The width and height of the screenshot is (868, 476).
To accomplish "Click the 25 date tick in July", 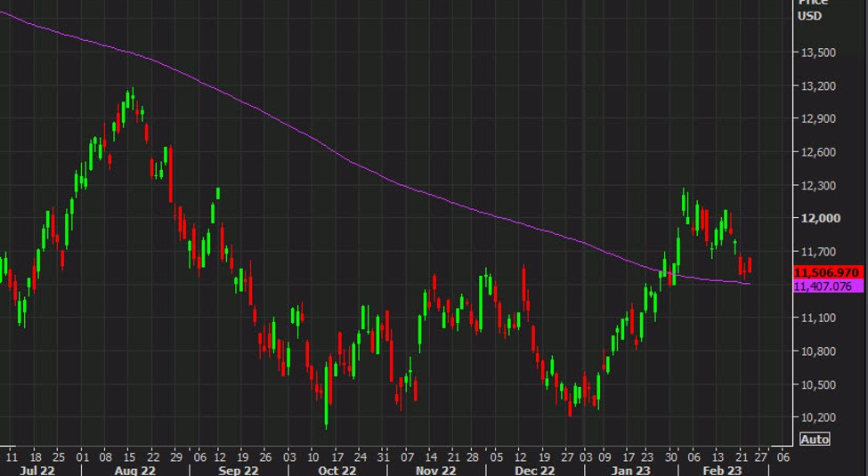I will click(x=59, y=457).
